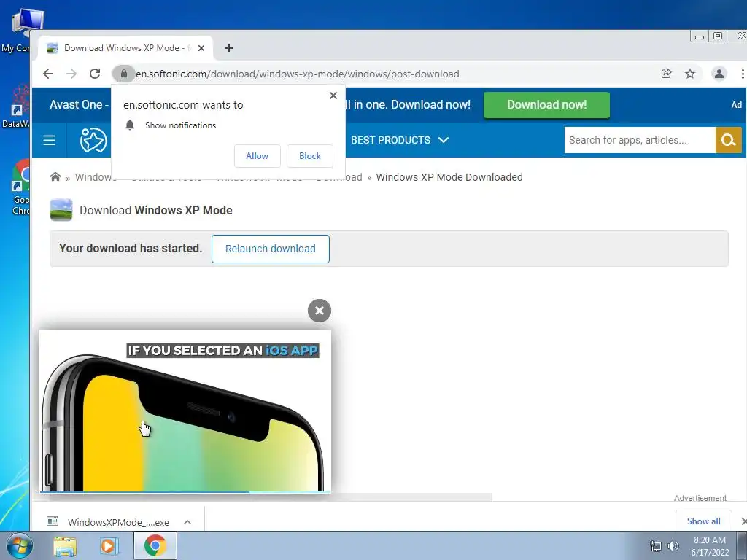The image size is (747, 560).
Task: Share this page via address bar icon
Action: click(x=667, y=74)
